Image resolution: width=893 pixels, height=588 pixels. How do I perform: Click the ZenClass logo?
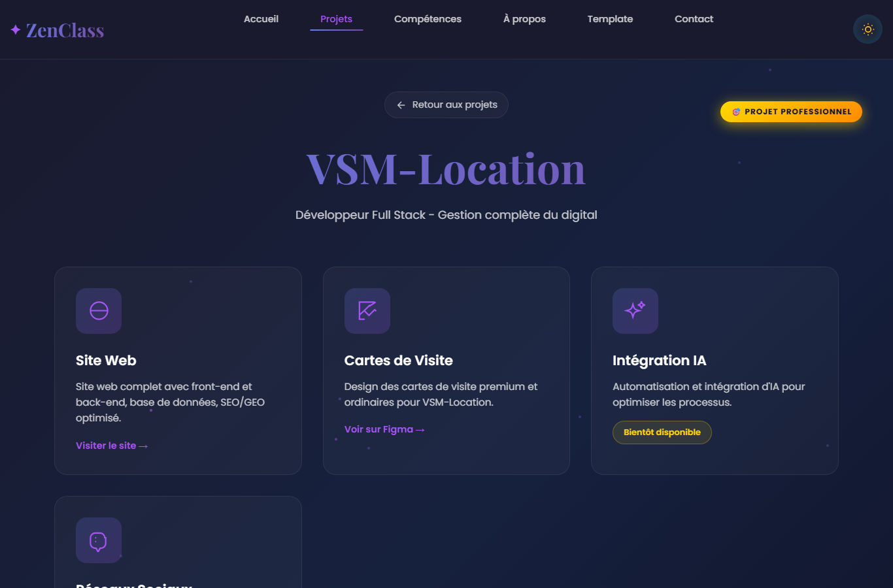(x=57, y=30)
